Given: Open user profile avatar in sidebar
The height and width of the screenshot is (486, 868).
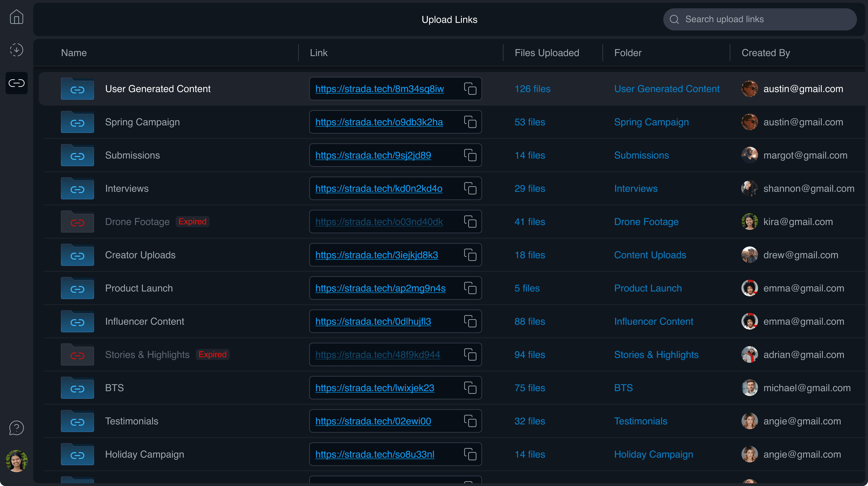Looking at the screenshot, I should pos(16,461).
